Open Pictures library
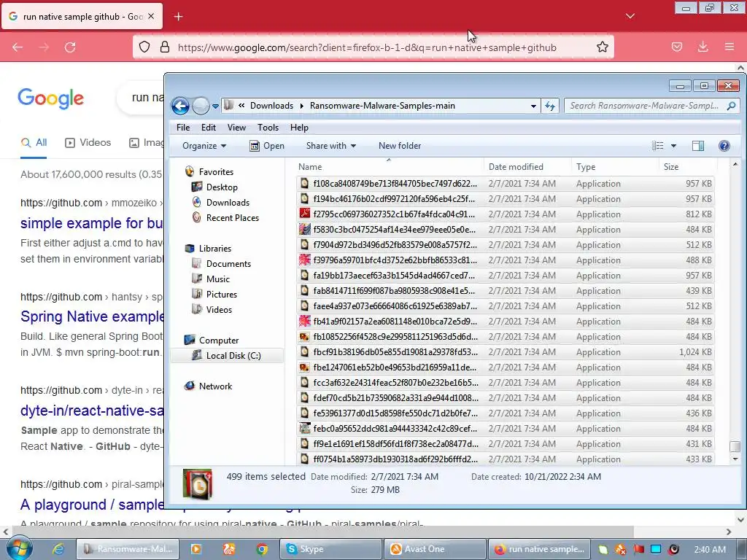Screen dimensions: 747x560 click(x=222, y=295)
